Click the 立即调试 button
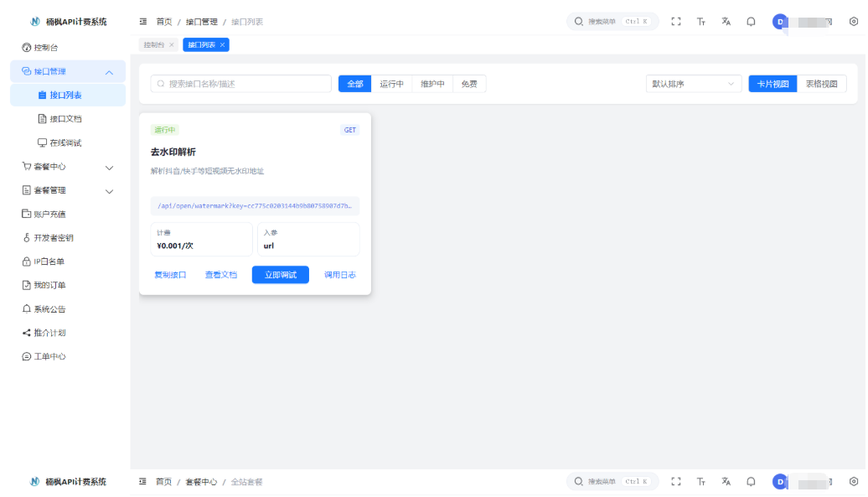868x497 pixels. (x=281, y=275)
